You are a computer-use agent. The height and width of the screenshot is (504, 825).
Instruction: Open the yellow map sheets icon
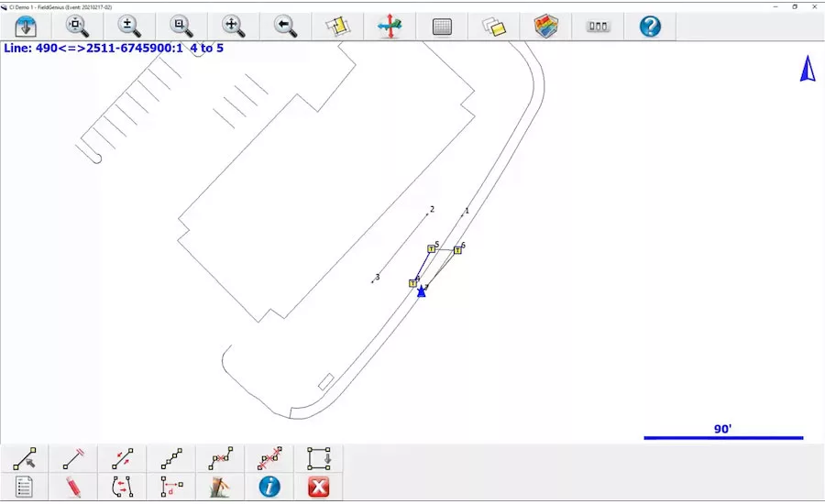point(337,27)
